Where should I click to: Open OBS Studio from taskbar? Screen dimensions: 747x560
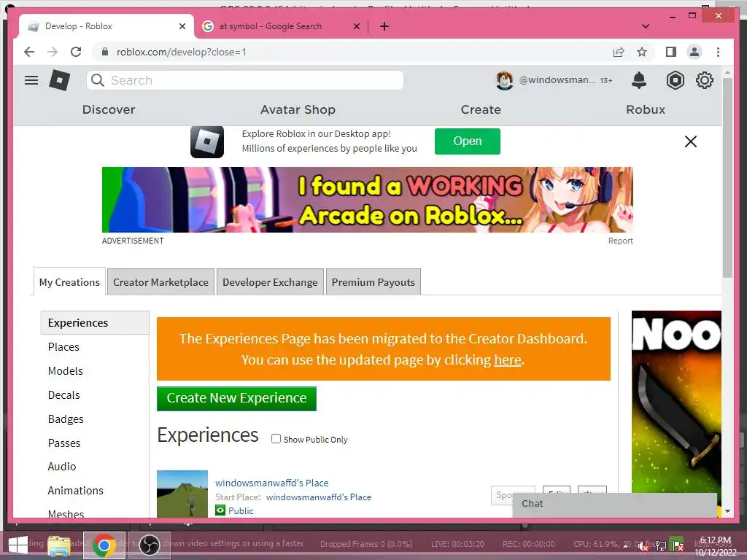point(149,545)
